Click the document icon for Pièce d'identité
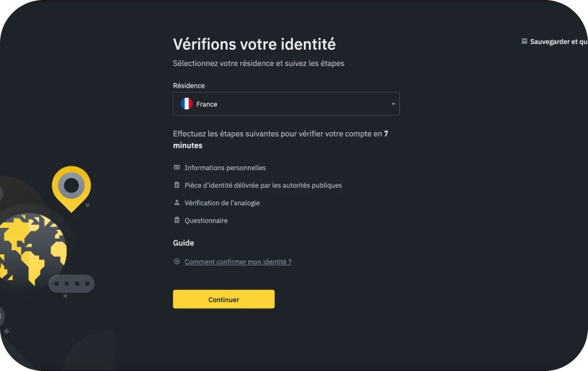The height and width of the screenshot is (371, 588). pyautogui.click(x=177, y=185)
